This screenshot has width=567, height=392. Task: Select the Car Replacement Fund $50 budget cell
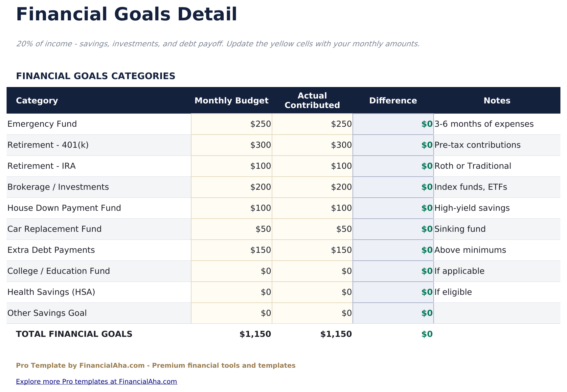coord(231,229)
